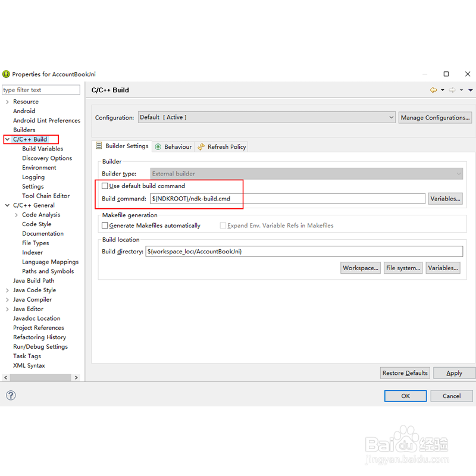Select Build Variables item

[x=42, y=148]
